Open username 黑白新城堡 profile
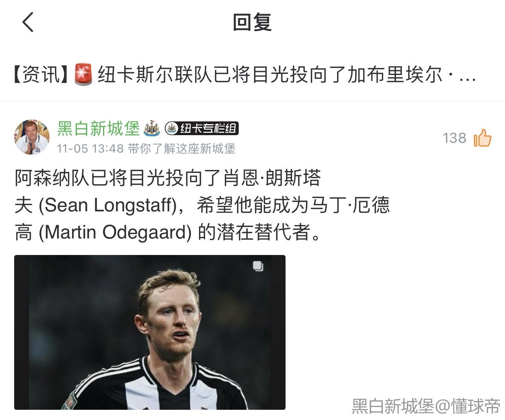505x420 pixels. tap(98, 128)
